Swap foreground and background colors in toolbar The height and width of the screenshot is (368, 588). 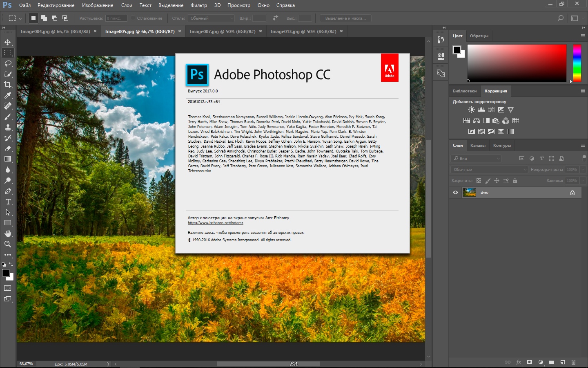(11, 264)
